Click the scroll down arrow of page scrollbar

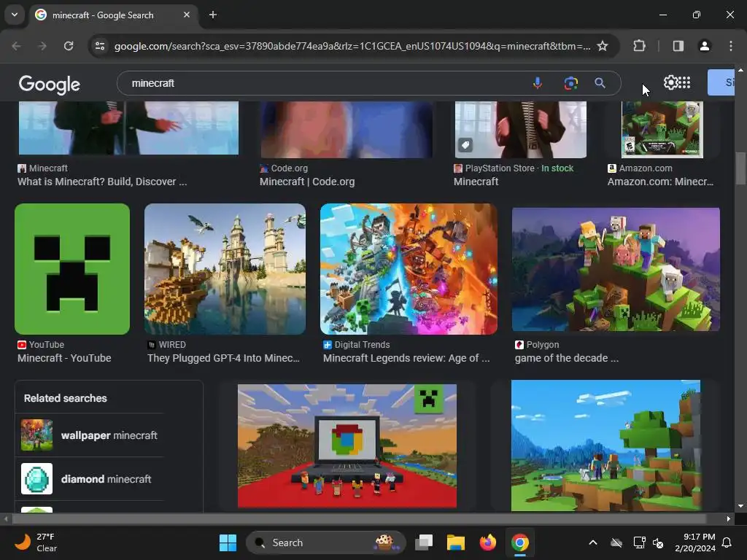coord(740,506)
